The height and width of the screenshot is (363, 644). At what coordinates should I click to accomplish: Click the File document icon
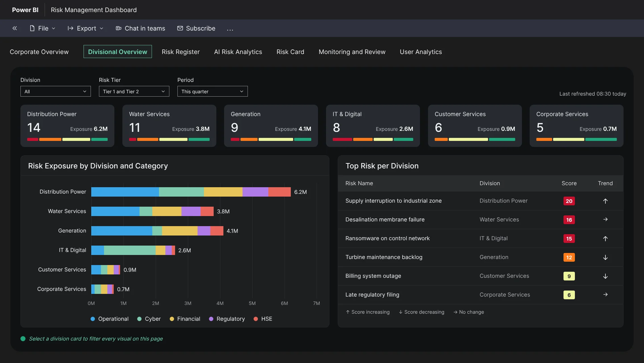pyautogui.click(x=32, y=29)
